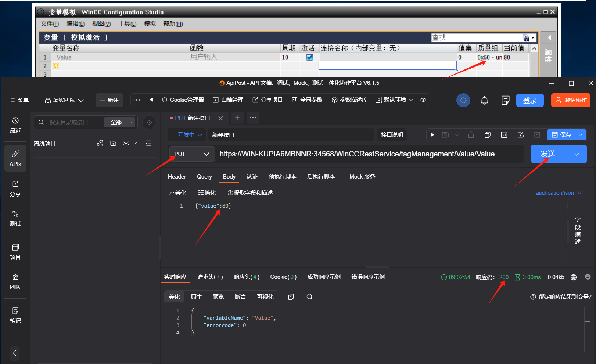Open the WinCC 文件(F) menu
596x364 pixels.
click(x=50, y=24)
